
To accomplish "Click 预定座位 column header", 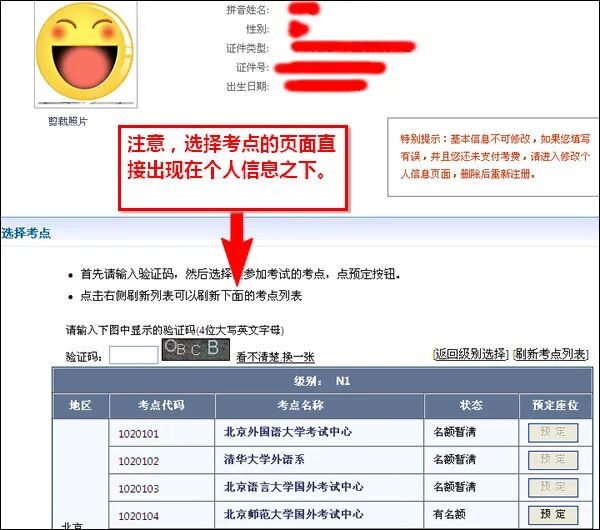I will coord(556,405).
